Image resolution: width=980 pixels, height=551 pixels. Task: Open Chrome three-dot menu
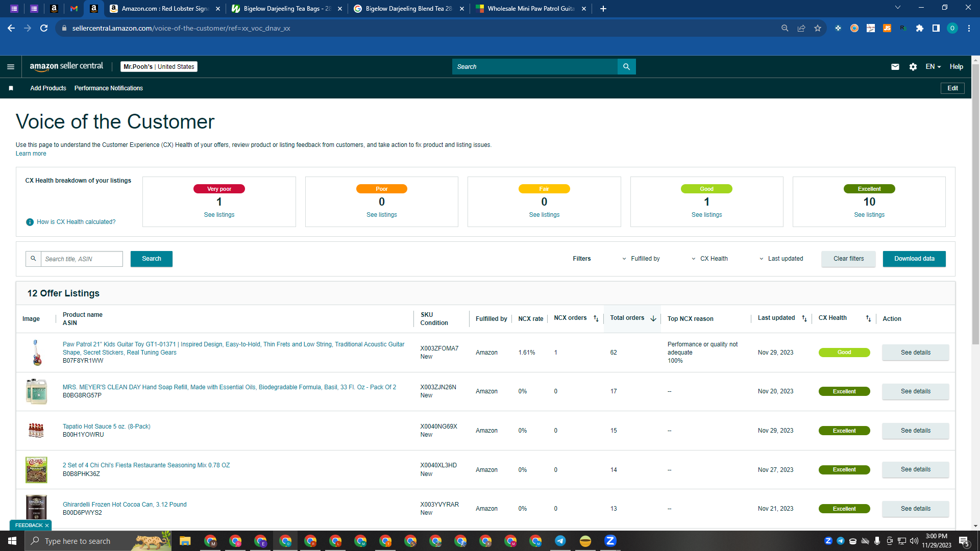pyautogui.click(x=969, y=28)
